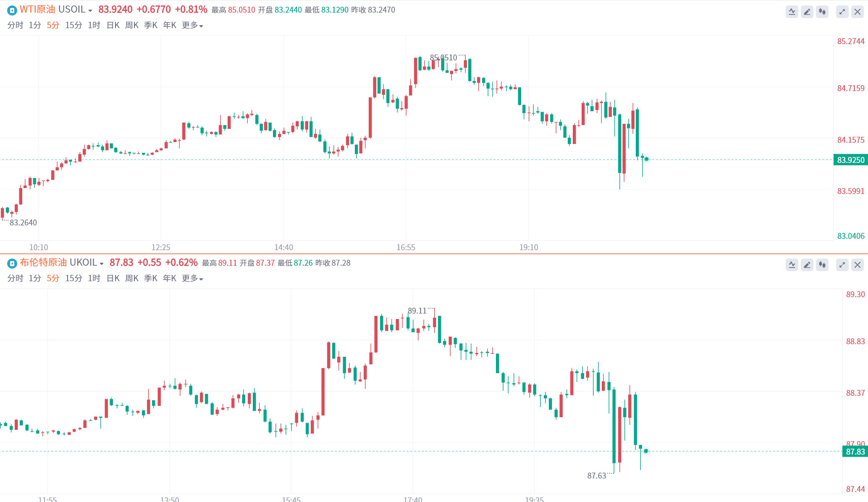The width and height of the screenshot is (868, 502).
Task: Select the drawing pencil tool on the Brent chart
Action: (x=807, y=265)
